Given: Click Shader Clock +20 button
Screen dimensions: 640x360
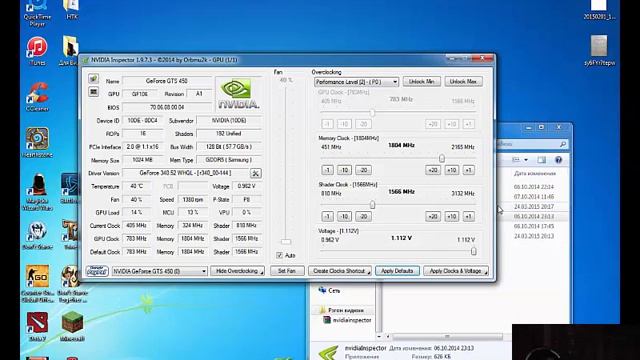Looking at the screenshot, I should point(433,216).
